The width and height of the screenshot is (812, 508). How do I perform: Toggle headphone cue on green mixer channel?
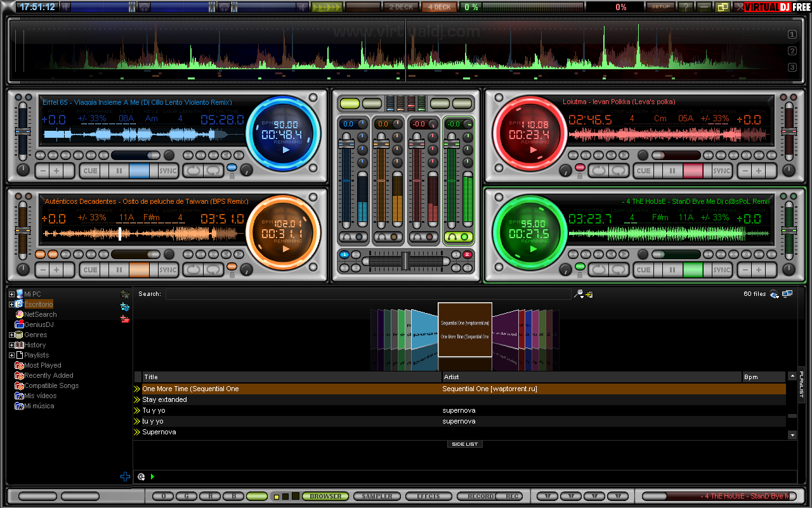(x=458, y=237)
